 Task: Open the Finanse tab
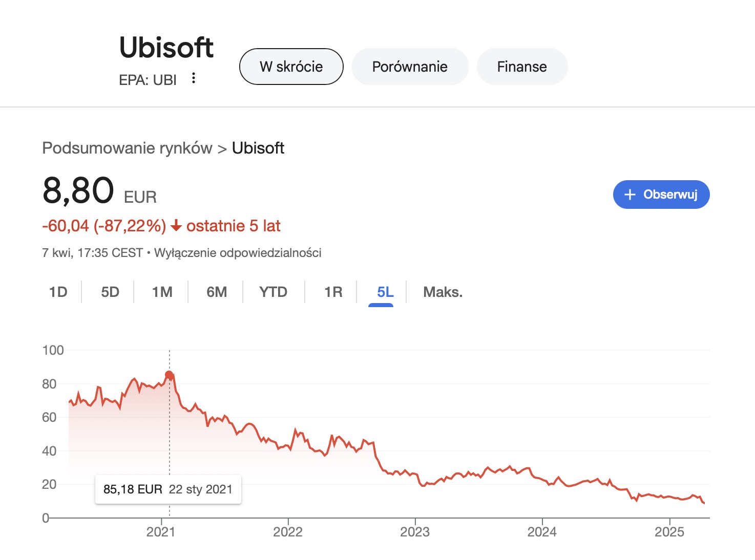pos(522,67)
